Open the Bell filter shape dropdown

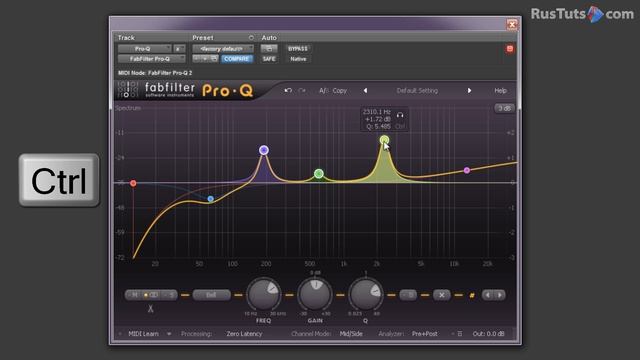pyautogui.click(x=211, y=295)
